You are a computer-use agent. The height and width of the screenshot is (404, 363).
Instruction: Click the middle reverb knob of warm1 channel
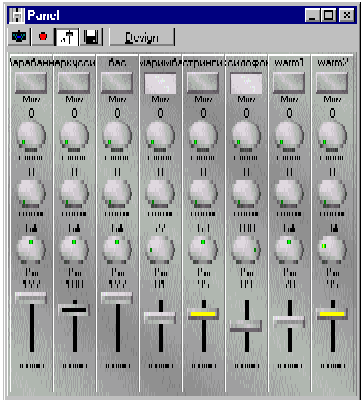click(x=289, y=193)
